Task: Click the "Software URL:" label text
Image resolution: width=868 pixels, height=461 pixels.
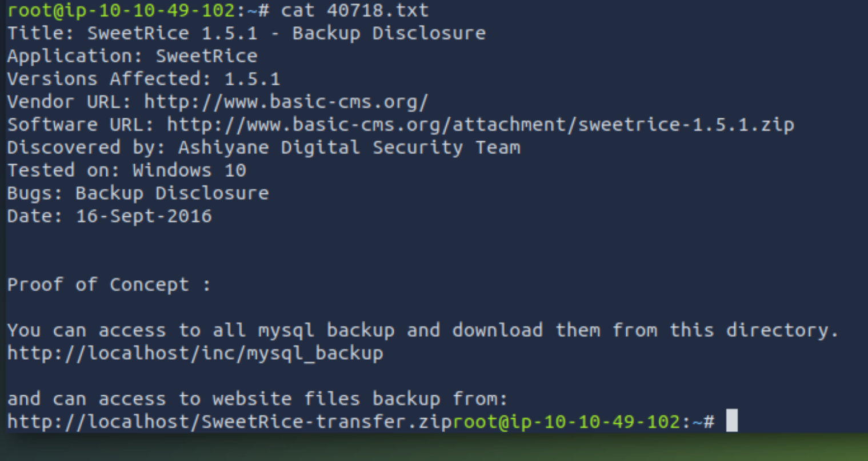Action: click(81, 125)
